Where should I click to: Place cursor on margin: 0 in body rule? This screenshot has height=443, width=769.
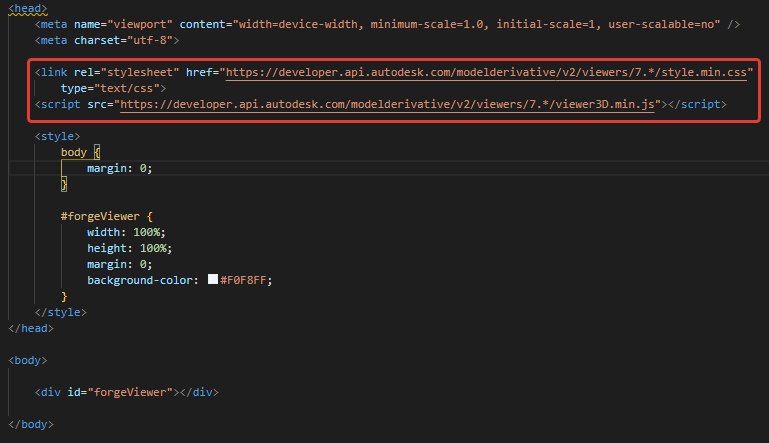pos(120,168)
